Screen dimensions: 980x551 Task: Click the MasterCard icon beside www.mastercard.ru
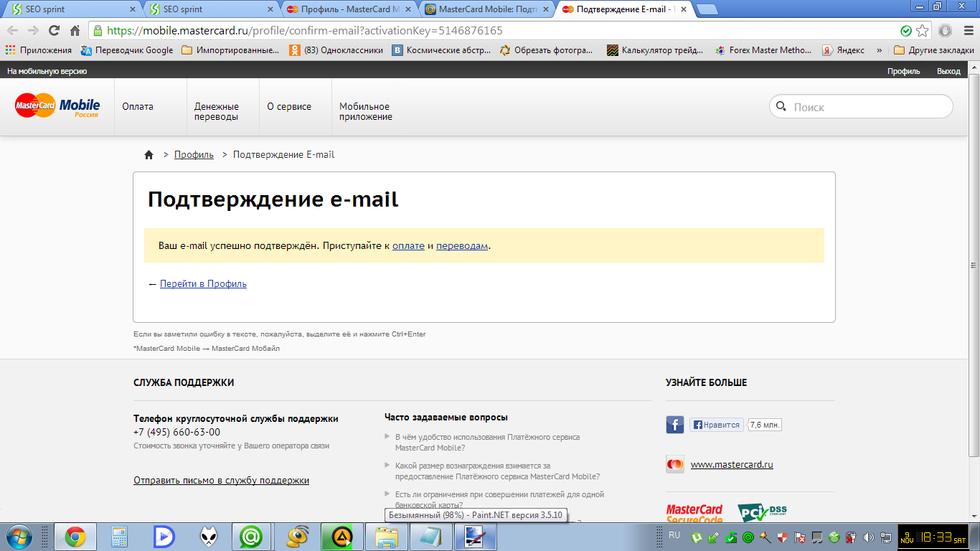[675, 464]
